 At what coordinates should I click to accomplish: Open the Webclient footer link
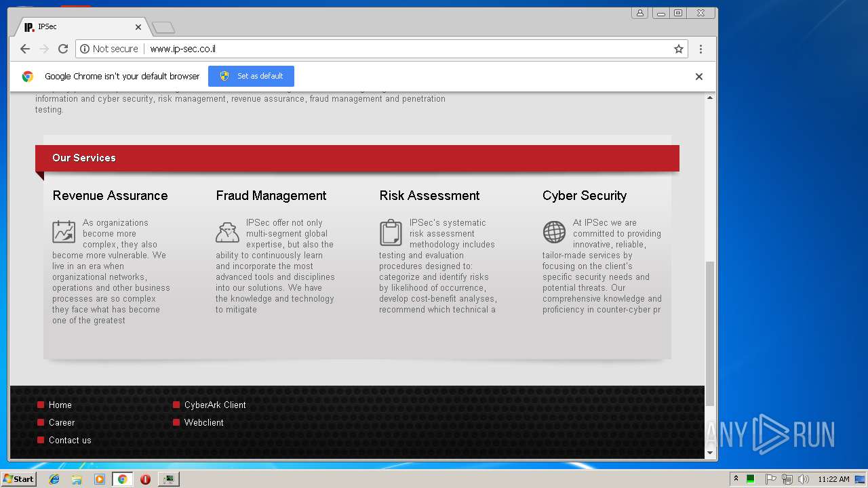pyautogui.click(x=203, y=422)
